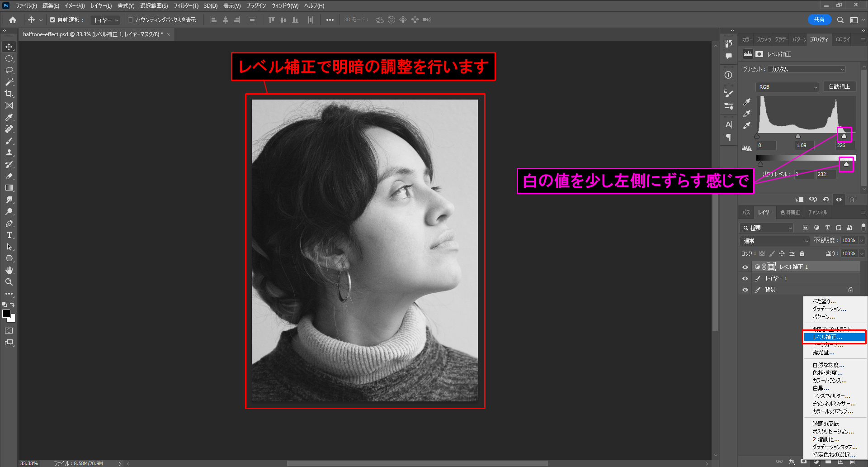Click the 共有 share button
The width and height of the screenshot is (868, 467).
point(819,19)
